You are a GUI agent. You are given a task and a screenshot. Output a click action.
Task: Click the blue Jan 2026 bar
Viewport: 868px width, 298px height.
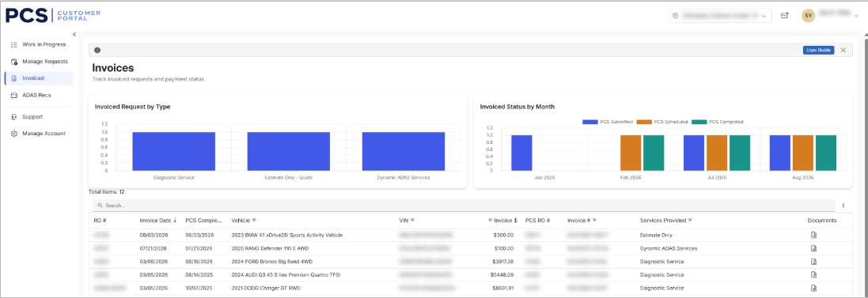[521, 153]
